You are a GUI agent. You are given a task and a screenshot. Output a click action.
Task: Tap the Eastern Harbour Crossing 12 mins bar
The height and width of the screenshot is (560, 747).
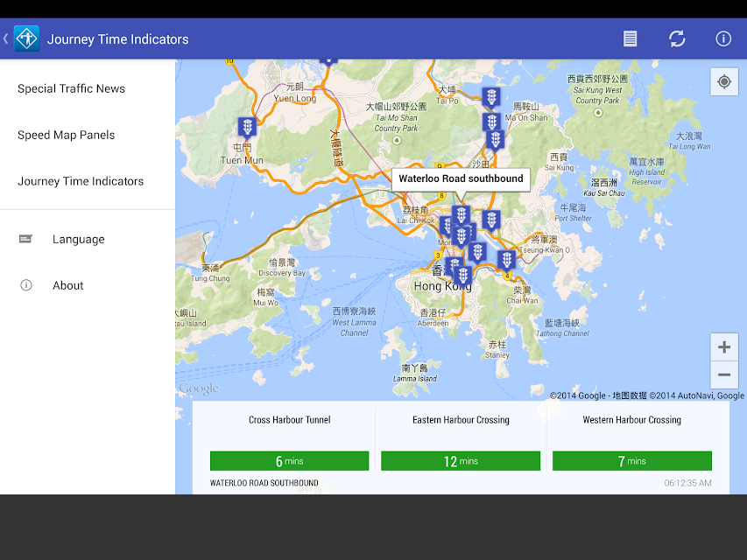461,461
